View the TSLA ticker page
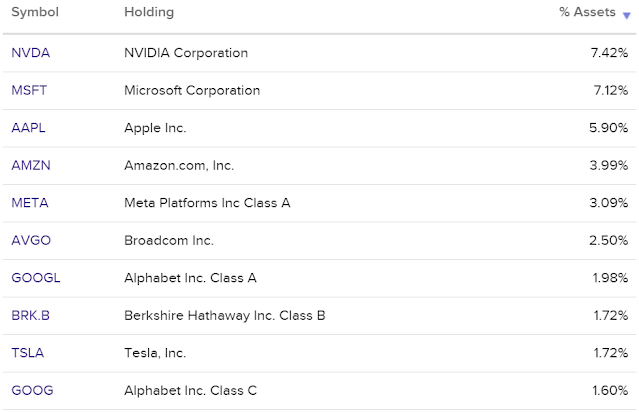Screen dimensions: 639x412 coord(27,353)
